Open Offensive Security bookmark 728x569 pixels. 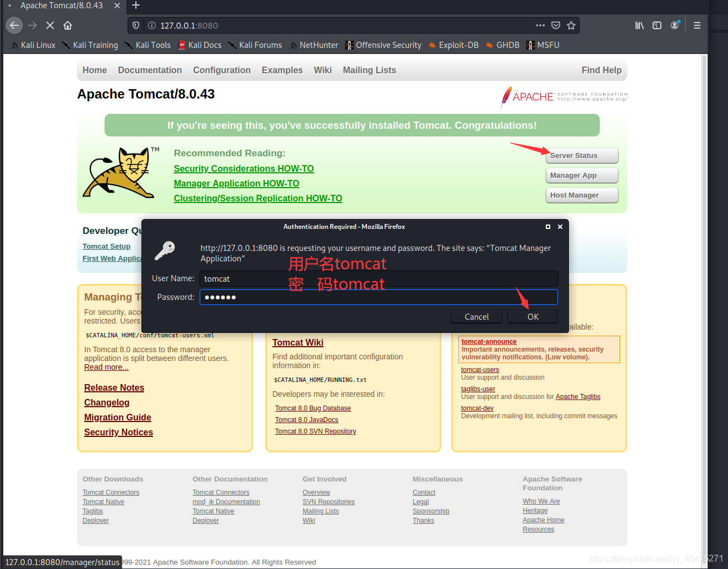pyautogui.click(x=384, y=45)
